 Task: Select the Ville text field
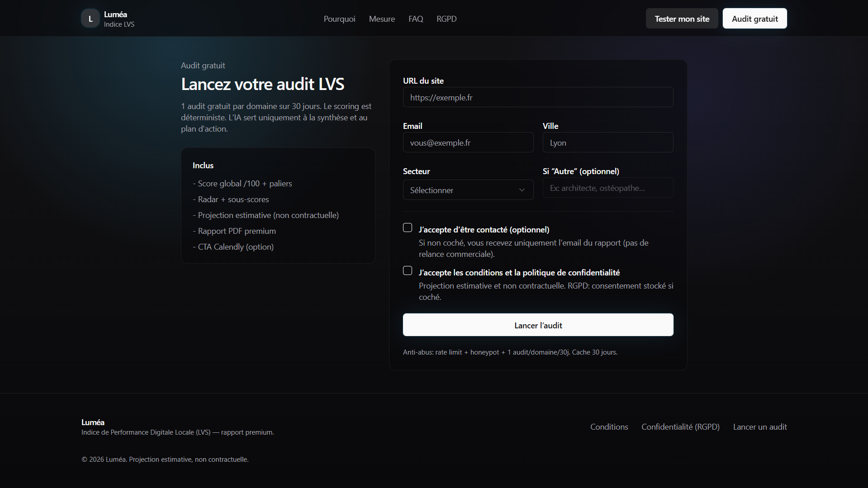(x=607, y=142)
